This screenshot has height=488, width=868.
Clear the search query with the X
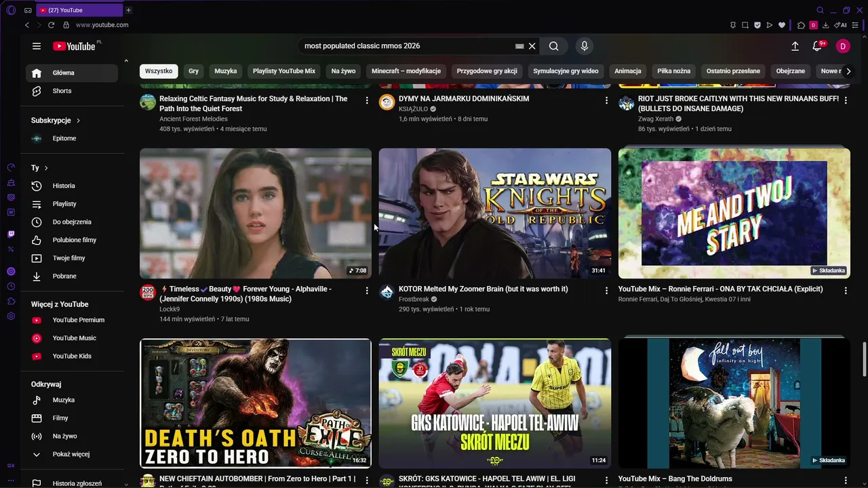[532, 46]
